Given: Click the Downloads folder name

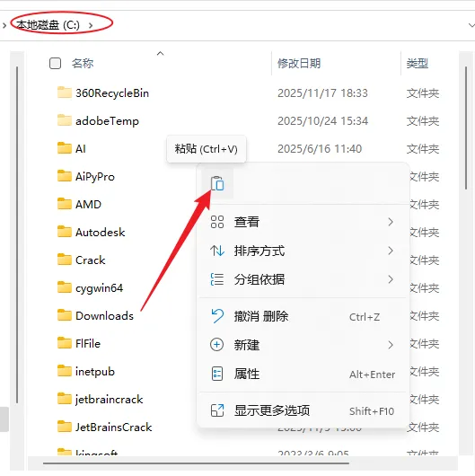Looking at the screenshot, I should 104,316.
